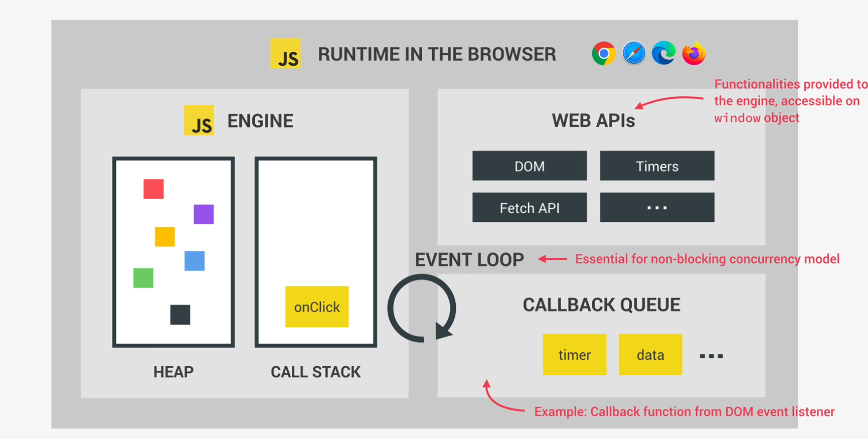Click the 'Functionalities provided to the engine' note
This screenshot has height=439, width=868.
(791, 101)
